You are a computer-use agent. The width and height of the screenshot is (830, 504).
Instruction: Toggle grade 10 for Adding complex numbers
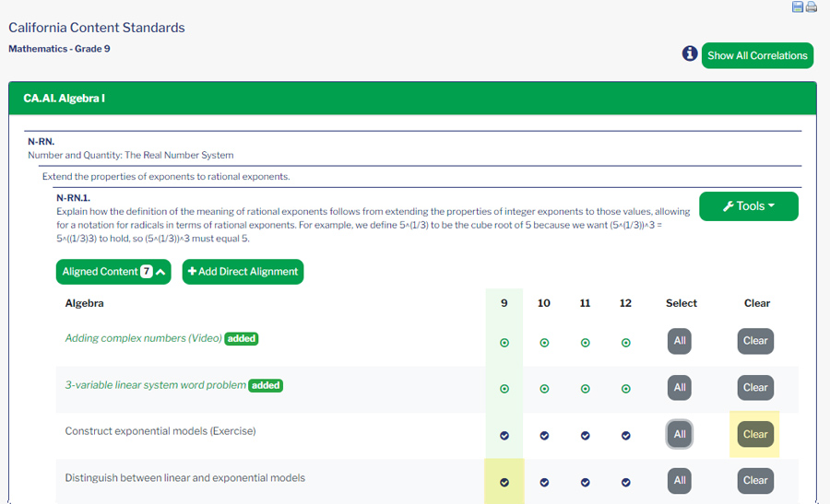(x=544, y=343)
